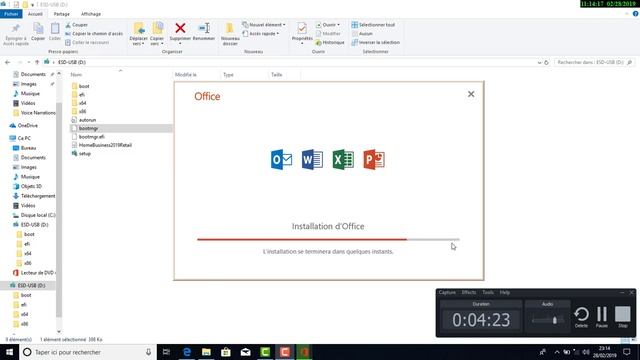The height and width of the screenshot is (360, 640).
Task: Click the Supprimer red X icon
Action: [180, 28]
